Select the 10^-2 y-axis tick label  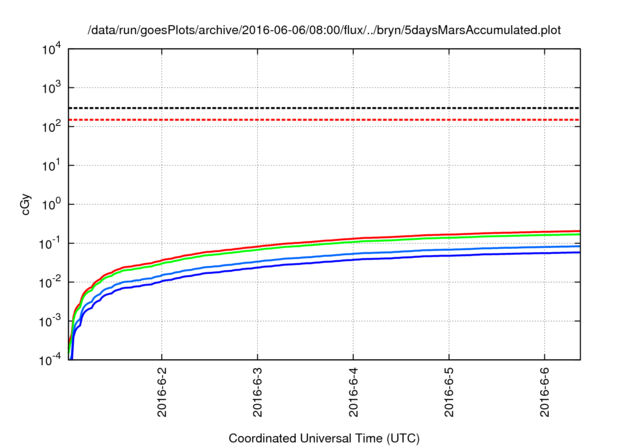50,283
